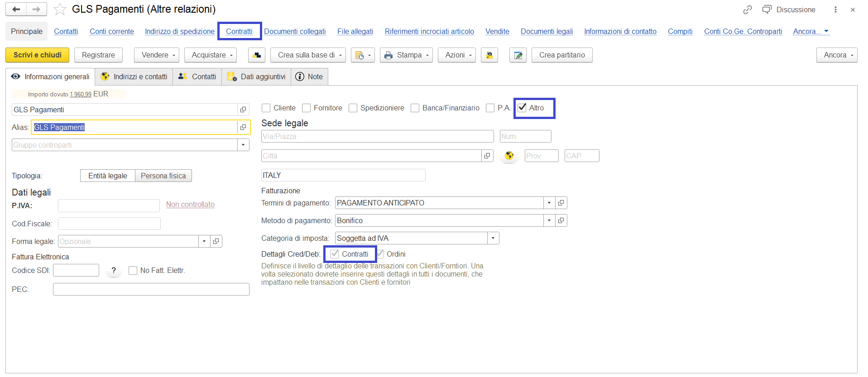Viewport: 868px width, 377px height.
Task: Switch to the Indirizzi e contatti tab
Action: (134, 76)
